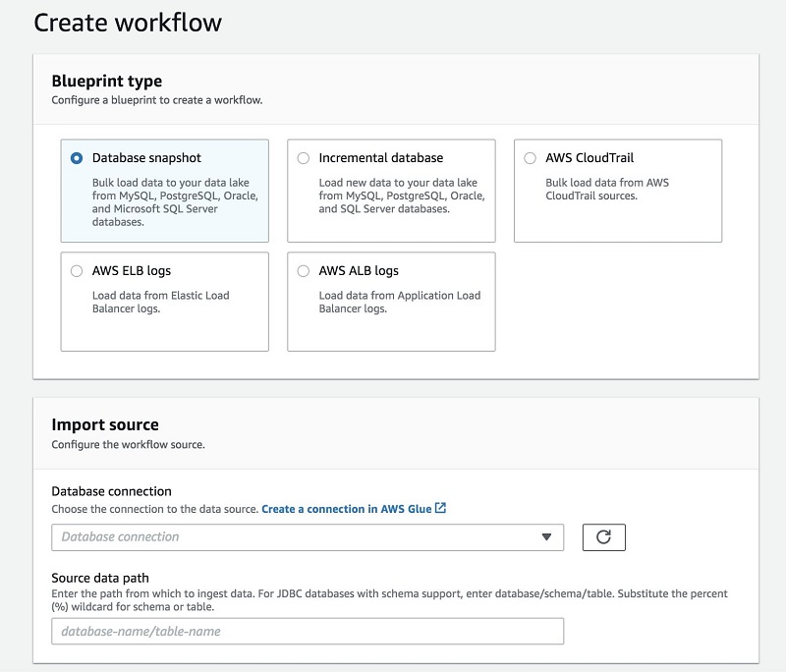Screen dimensions: 786x672
Task: Click the Import source section heading
Action: tap(105, 425)
